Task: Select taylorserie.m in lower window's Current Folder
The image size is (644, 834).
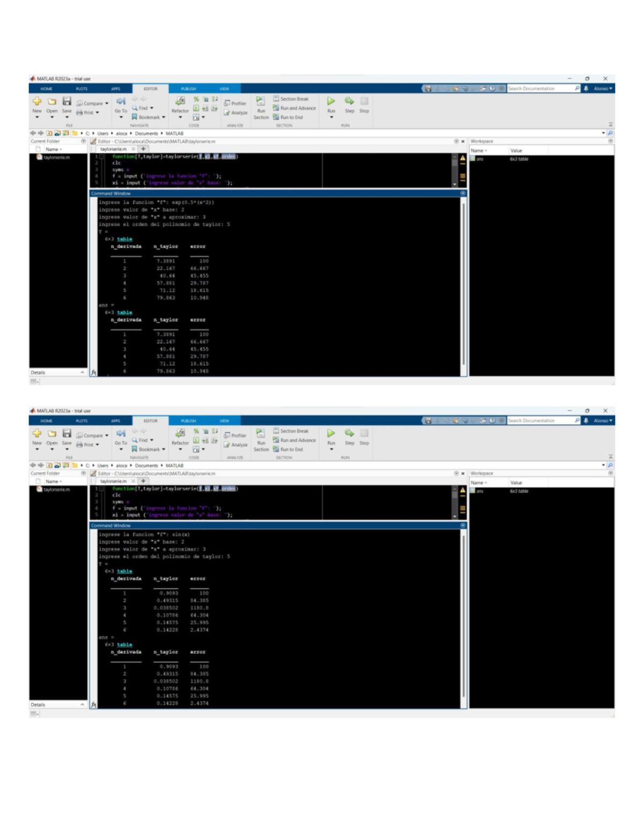Action: 56,490
